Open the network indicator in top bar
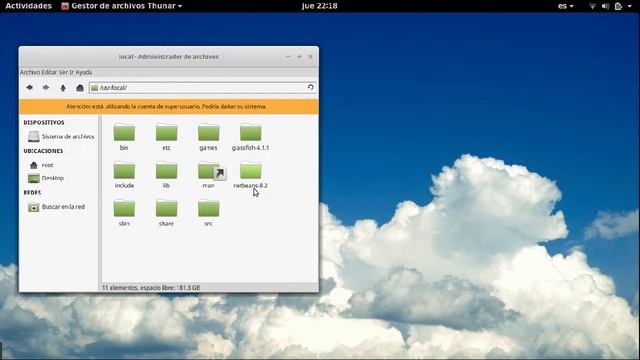This screenshot has height=360, width=640. 592,6
